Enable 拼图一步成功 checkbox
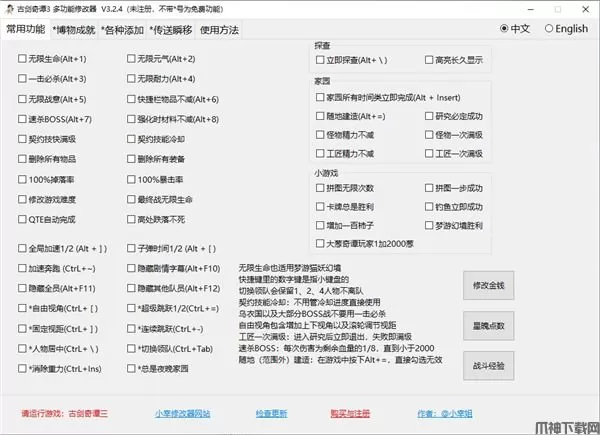Screen dimensions: 600x435 coord(429,188)
